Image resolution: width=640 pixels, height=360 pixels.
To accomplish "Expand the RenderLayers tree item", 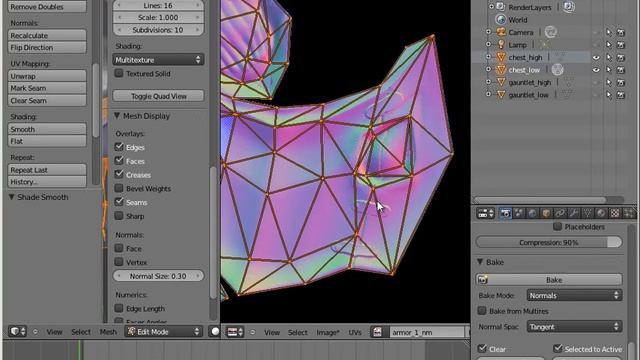I will (491, 7).
